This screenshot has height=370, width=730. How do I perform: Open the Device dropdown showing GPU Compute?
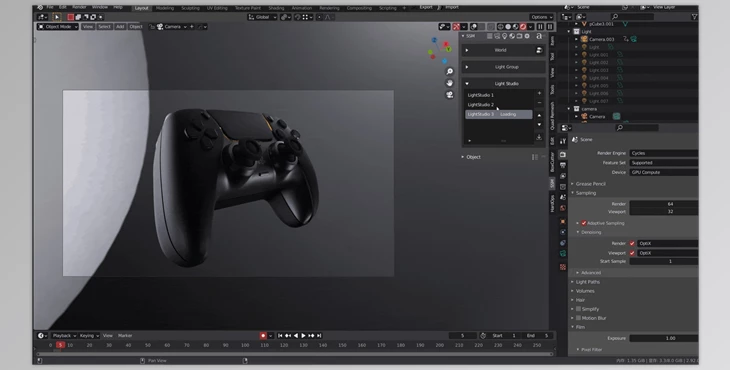[x=664, y=172]
